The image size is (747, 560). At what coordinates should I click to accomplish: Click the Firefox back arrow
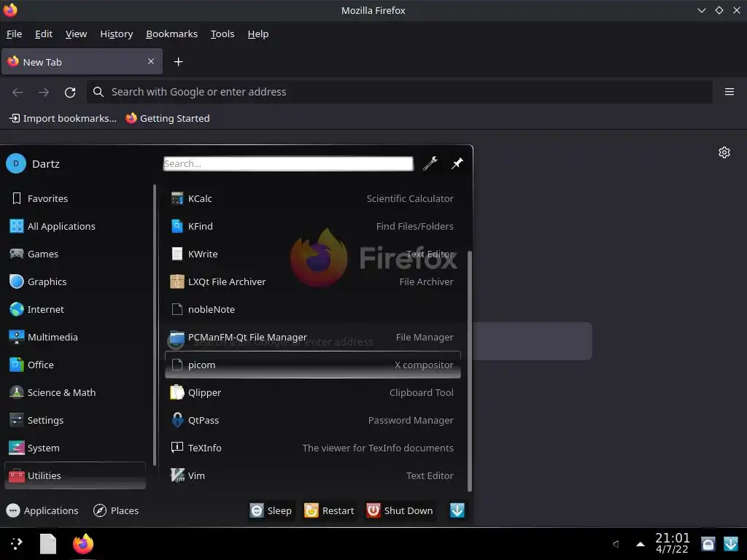pos(18,92)
